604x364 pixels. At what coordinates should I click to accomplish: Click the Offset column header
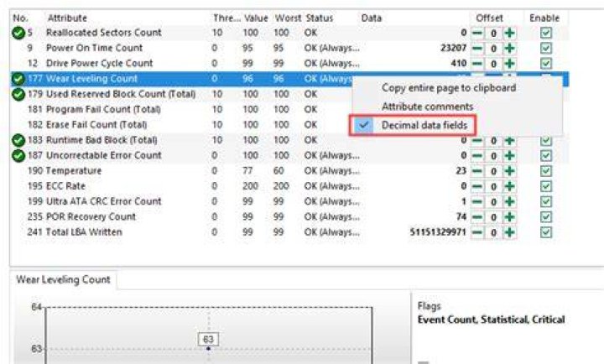[489, 18]
